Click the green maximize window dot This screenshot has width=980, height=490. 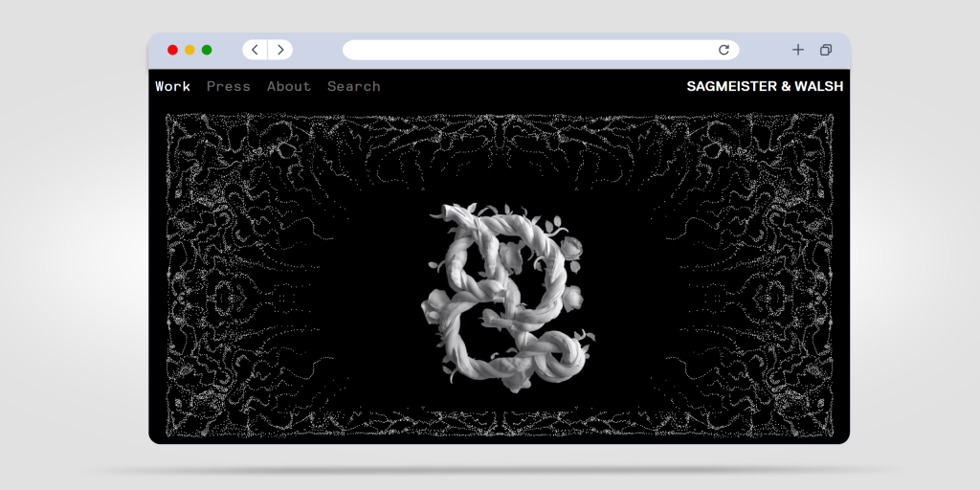(x=207, y=50)
